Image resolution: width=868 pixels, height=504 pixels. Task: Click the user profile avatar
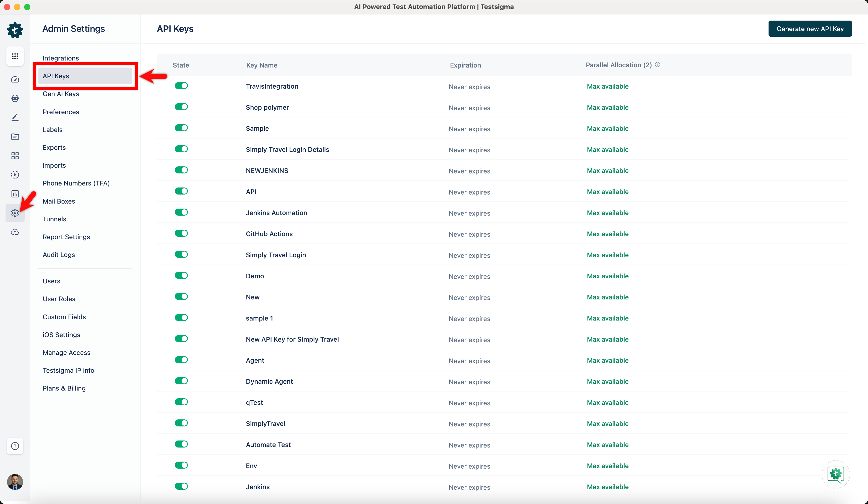click(x=15, y=482)
